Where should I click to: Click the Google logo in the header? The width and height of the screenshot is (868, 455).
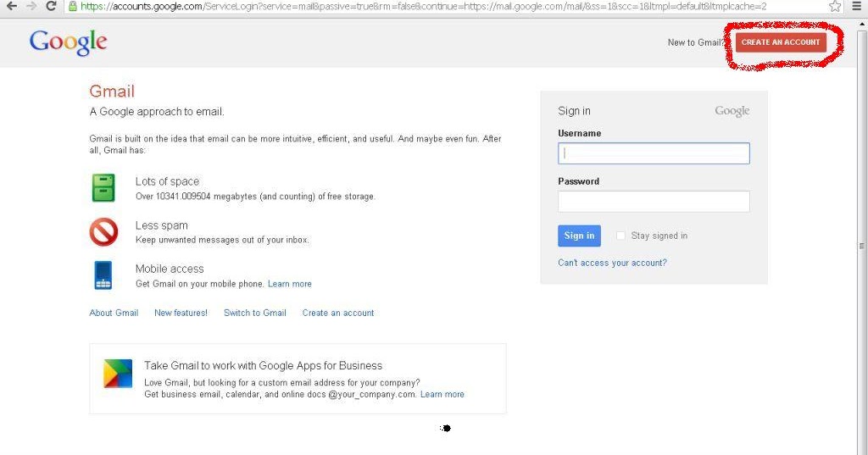pyautogui.click(x=68, y=42)
